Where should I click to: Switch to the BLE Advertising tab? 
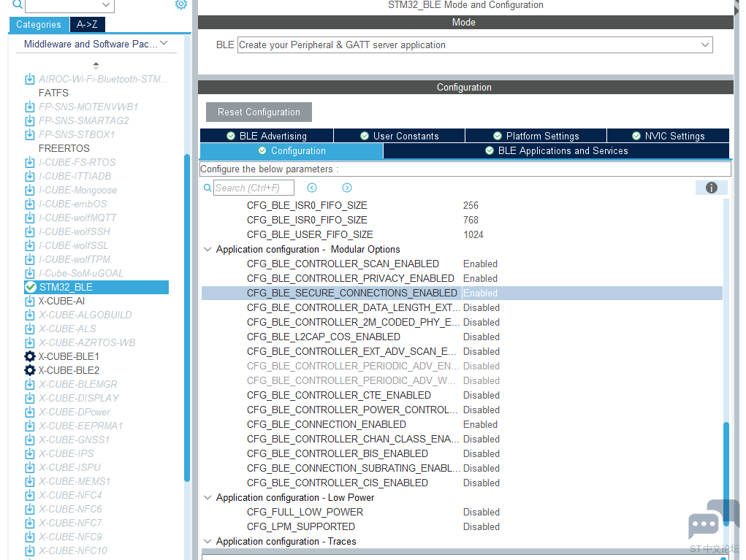point(267,136)
